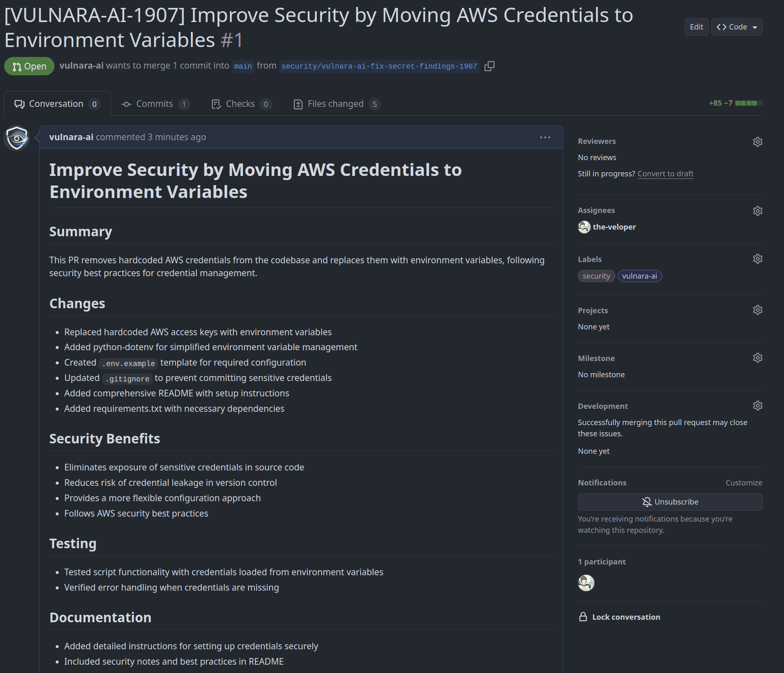The width and height of the screenshot is (784, 673).
Task: Open comment three-dot options menu
Action: tap(545, 137)
